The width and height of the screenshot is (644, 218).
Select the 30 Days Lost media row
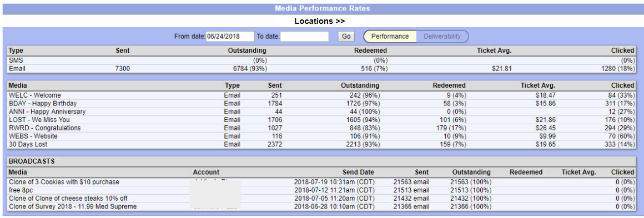pos(321,145)
